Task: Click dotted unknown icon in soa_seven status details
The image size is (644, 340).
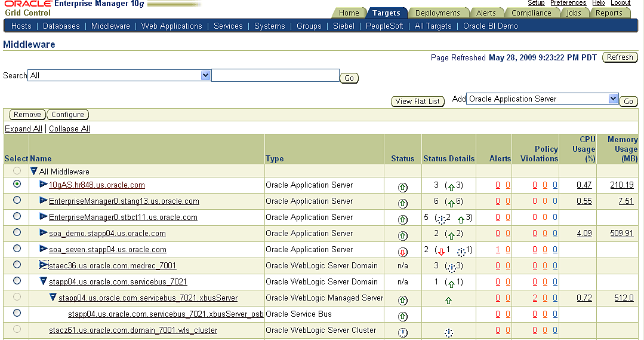Action: tap(461, 252)
